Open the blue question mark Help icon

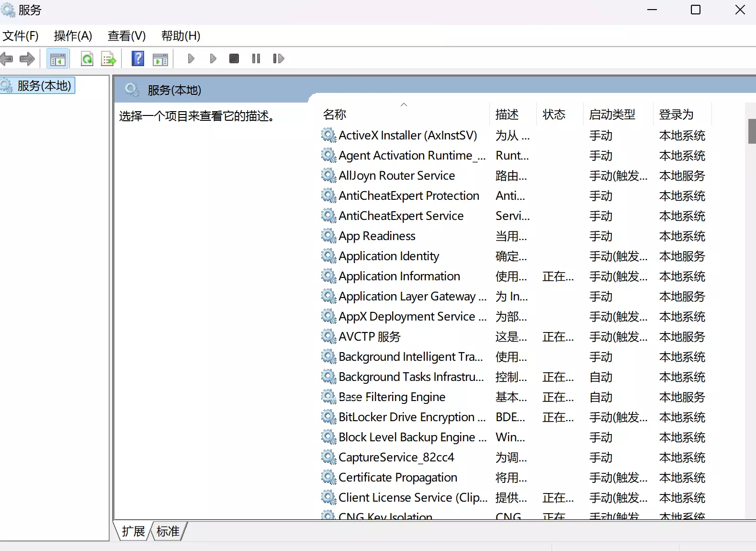(138, 58)
